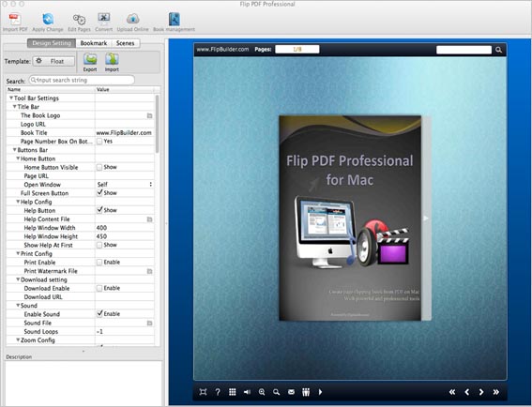Click the magnifier search icon in viewer
Viewport: 532px width, 407px height.
[x=498, y=50]
